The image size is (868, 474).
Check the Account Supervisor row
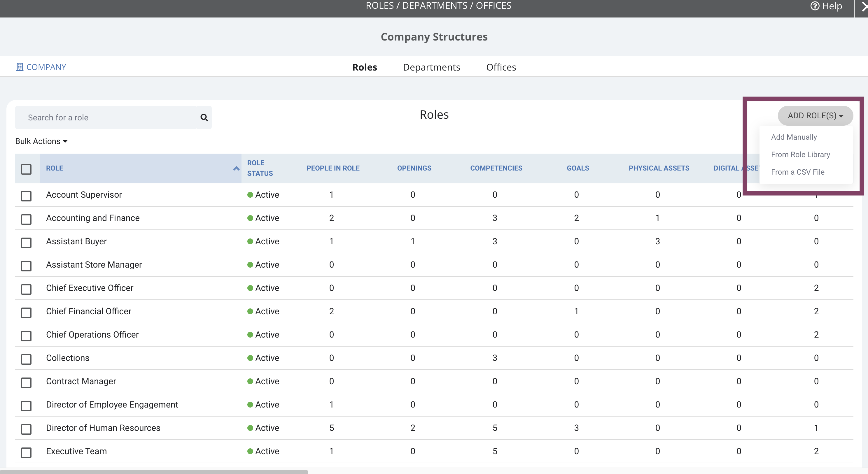[x=26, y=196]
